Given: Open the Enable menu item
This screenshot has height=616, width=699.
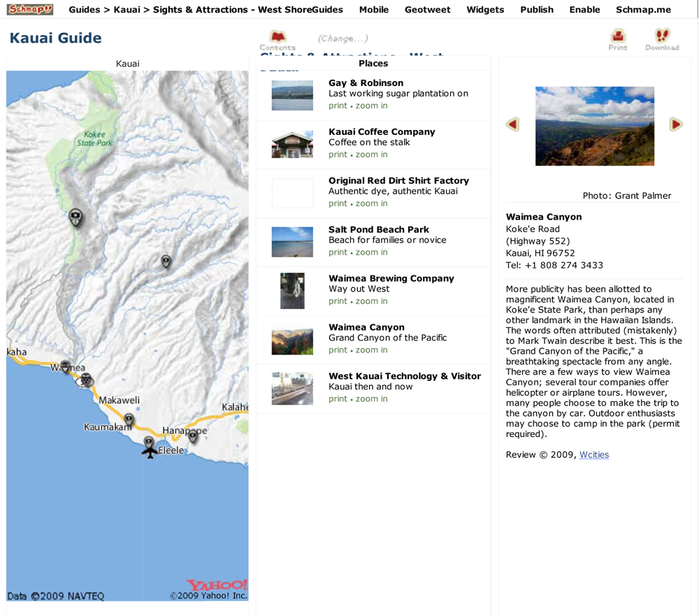Looking at the screenshot, I should point(584,9).
